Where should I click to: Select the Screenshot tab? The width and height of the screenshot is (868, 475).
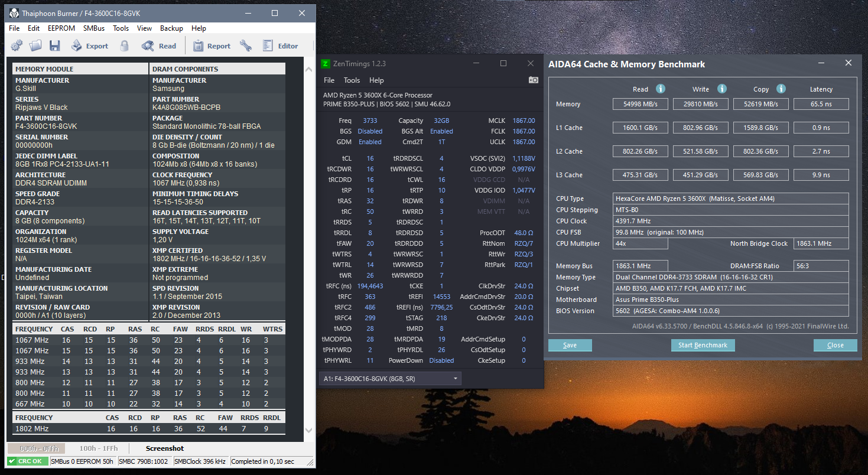pos(165,448)
